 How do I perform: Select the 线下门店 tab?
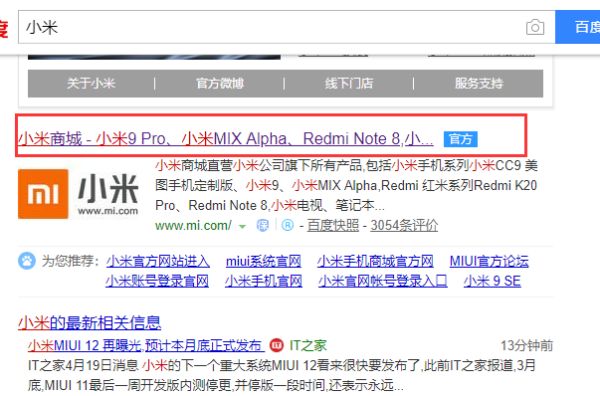coord(349,83)
